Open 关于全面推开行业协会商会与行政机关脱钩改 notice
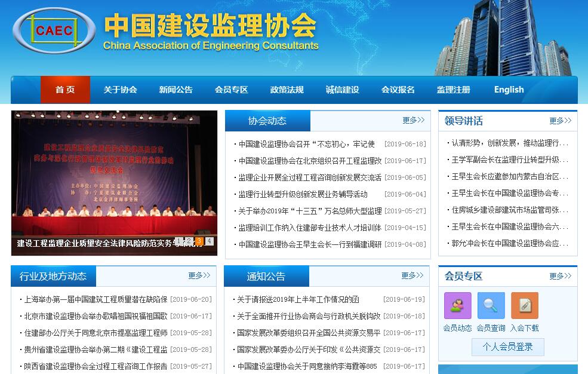The image size is (588, 374). [309, 316]
